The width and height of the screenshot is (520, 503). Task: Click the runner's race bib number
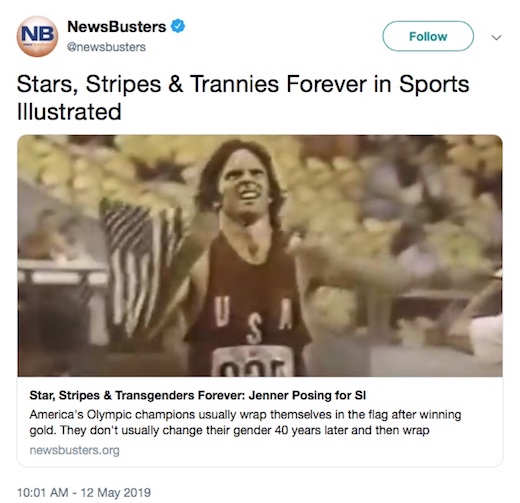point(253,362)
